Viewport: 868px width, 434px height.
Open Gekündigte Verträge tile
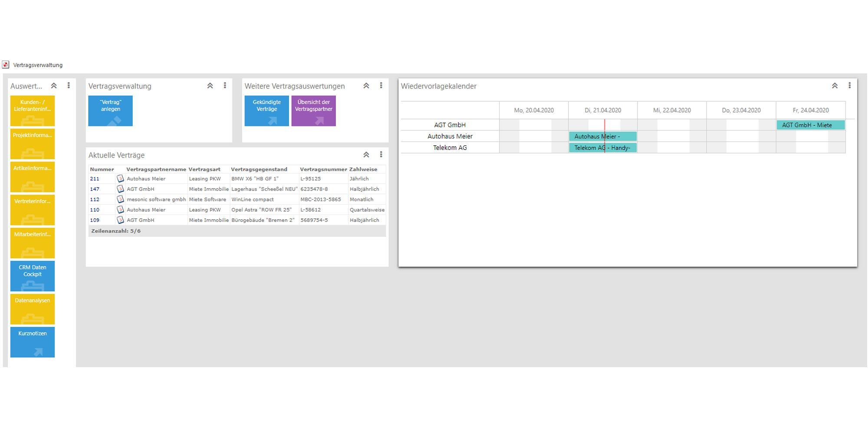click(266, 111)
